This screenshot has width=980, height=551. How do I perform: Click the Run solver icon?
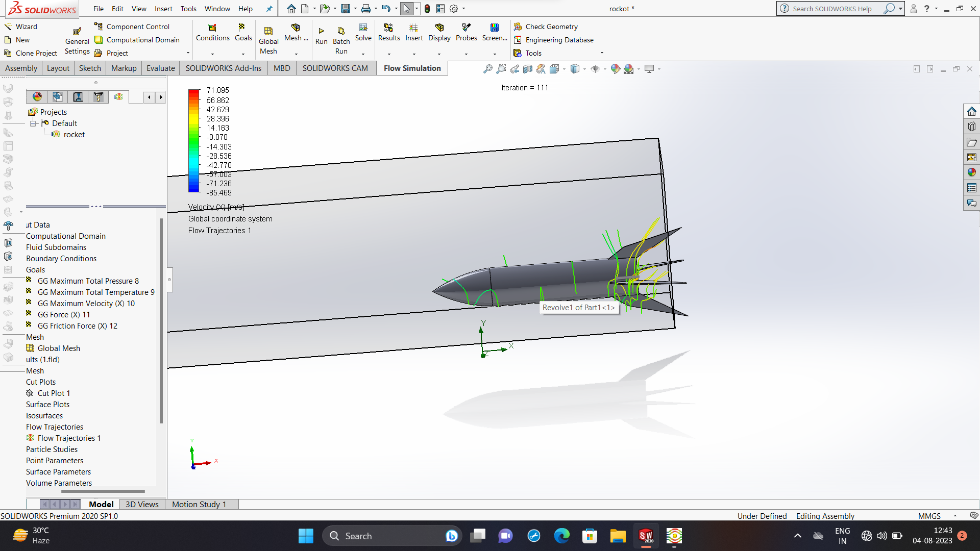point(321,32)
